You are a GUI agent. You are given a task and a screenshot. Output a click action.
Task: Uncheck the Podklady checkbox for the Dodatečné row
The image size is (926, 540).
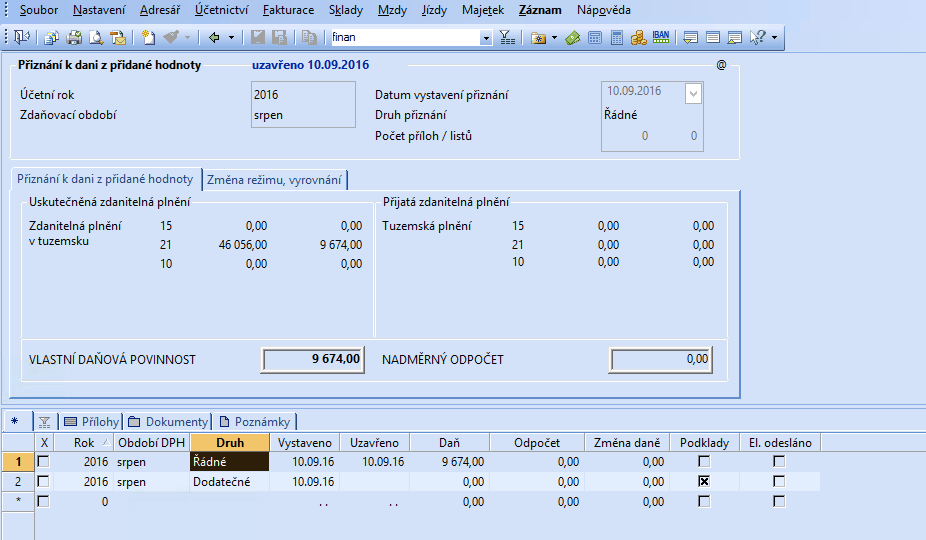pos(704,482)
